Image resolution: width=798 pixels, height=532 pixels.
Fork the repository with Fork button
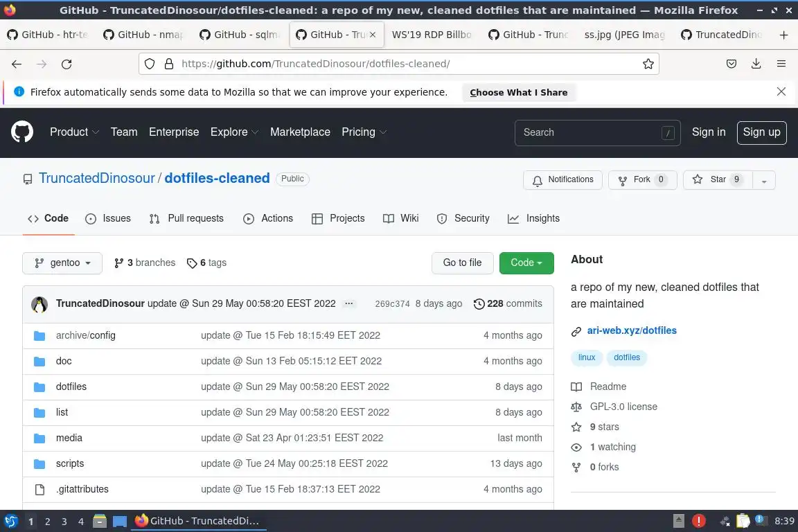click(642, 179)
